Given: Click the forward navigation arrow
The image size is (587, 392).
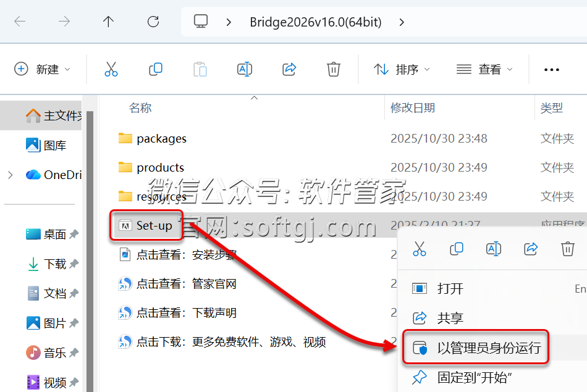Looking at the screenshot, I should point(64,22).
